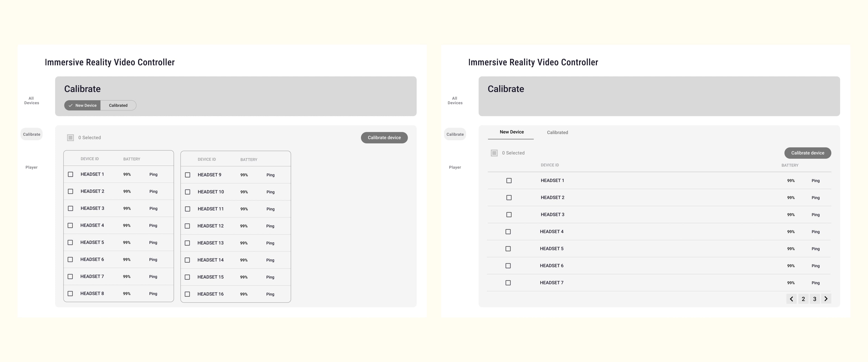Image resolution: width=868 pixels, height=362 pixels.
Task: Open Calibrate in right mockup sidebar
Action: coord(455,134)
